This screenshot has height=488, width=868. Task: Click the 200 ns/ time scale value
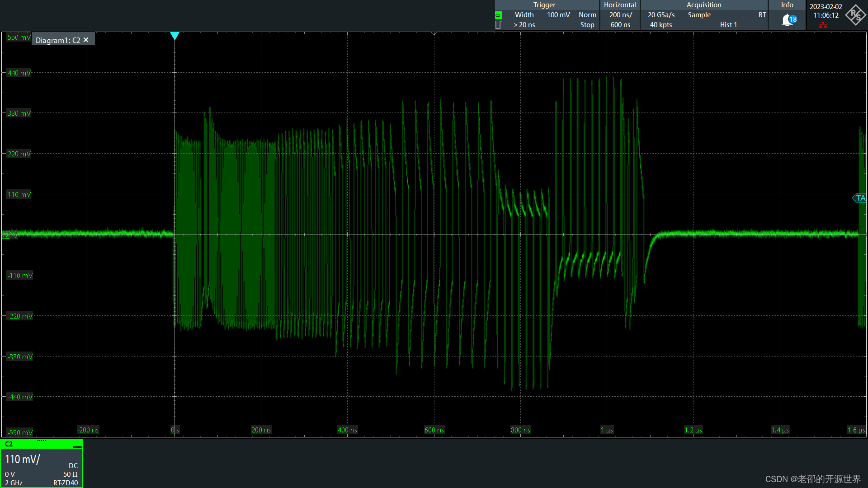click(x=620, y=15)
